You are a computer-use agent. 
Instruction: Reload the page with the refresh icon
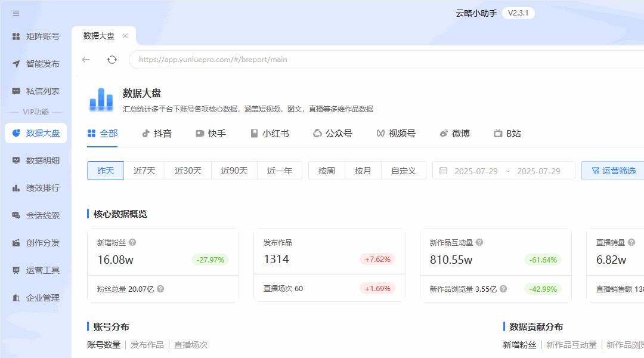112,60
